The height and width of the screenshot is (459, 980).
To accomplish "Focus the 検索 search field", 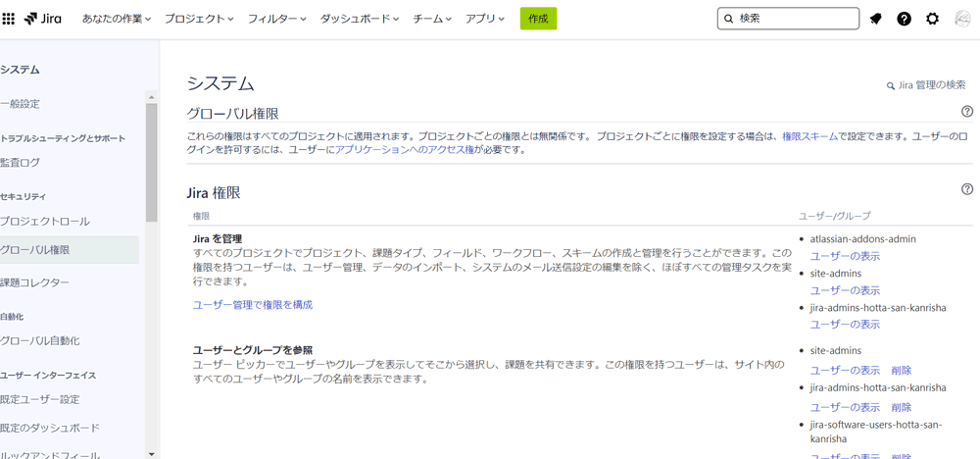I will (x=788, y=19).
